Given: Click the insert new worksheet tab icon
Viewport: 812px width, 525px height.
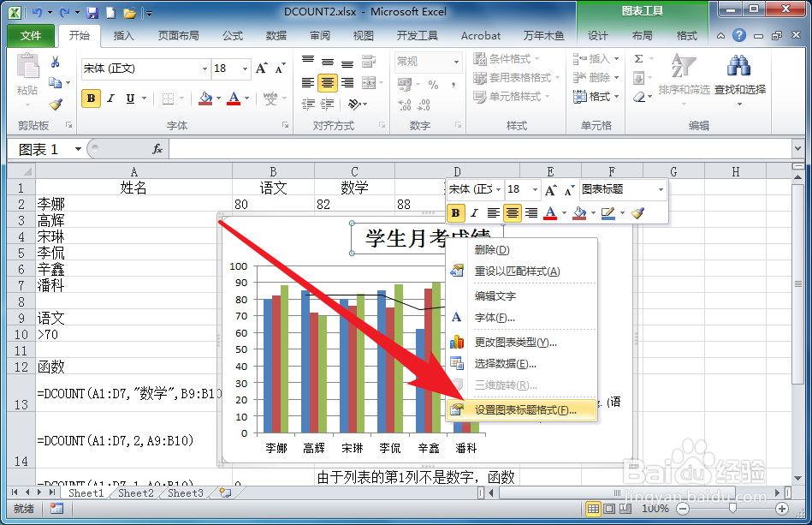Looking at the screenshot, I should coord(225,492).
